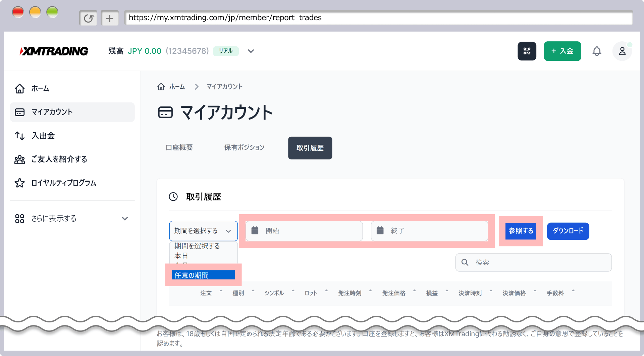Expand さらに表示する in the sidebar
Screen dimensions: 644x356
point(53,218)
